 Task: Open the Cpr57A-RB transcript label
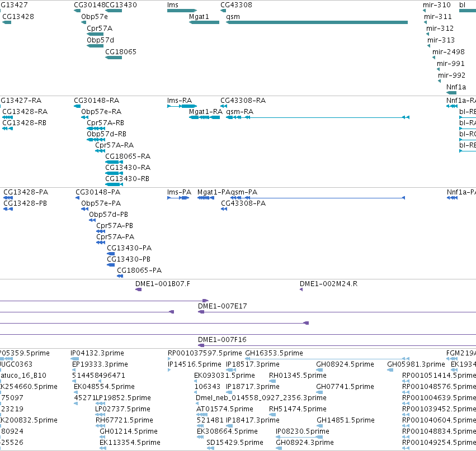point(105,123)
